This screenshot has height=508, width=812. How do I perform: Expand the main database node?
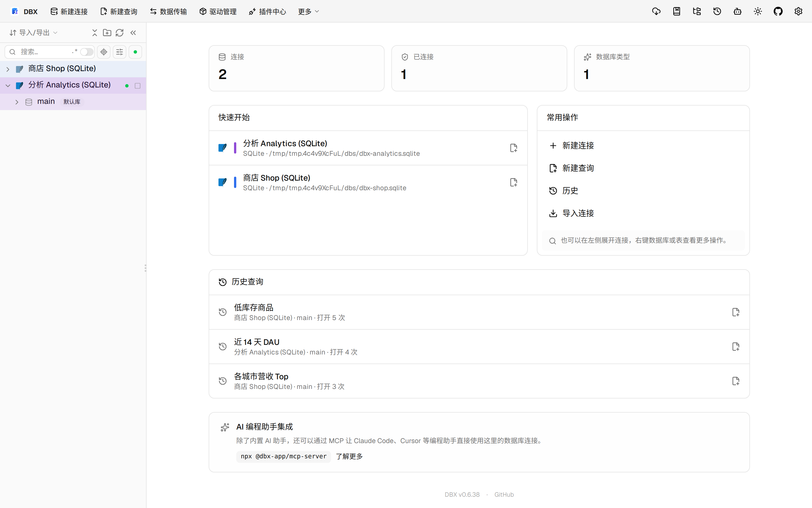17,102
